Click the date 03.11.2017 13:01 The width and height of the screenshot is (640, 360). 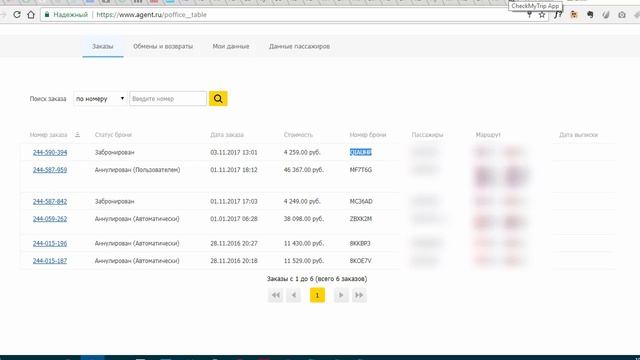click(x=234, y=152)
